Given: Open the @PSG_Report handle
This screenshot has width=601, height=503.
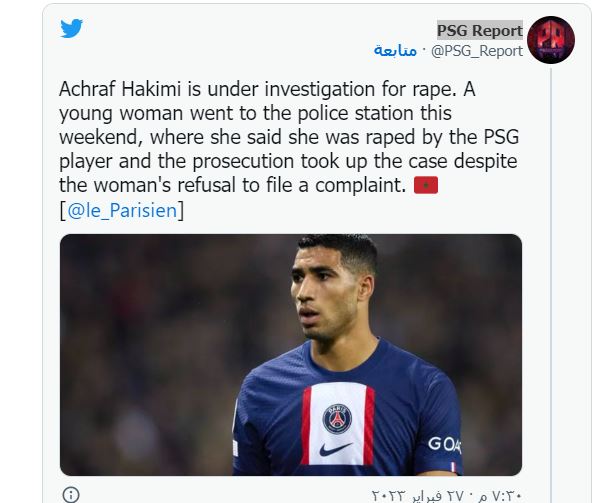Looking at the screenshot, I should [x=477, y=51].
